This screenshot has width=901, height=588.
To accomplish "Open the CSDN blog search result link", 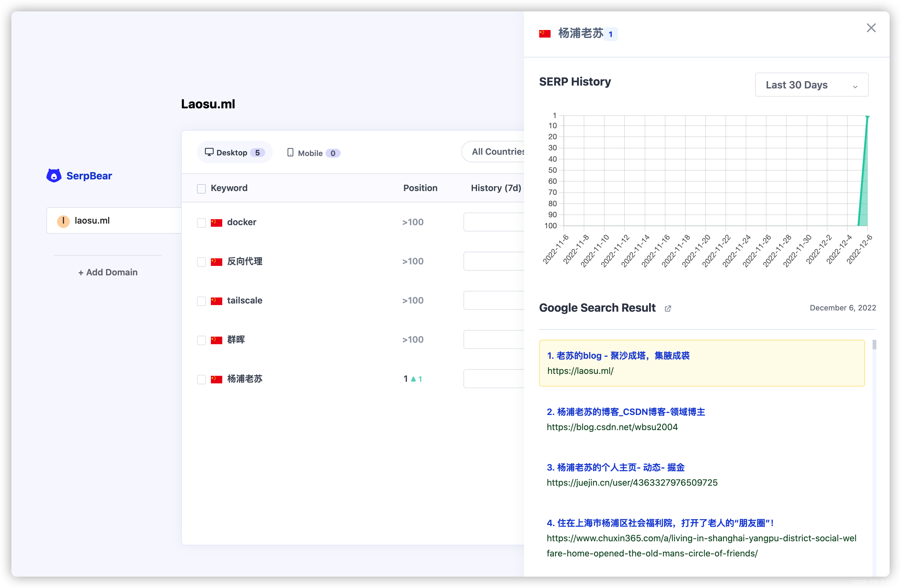I will tap(625, 412).
